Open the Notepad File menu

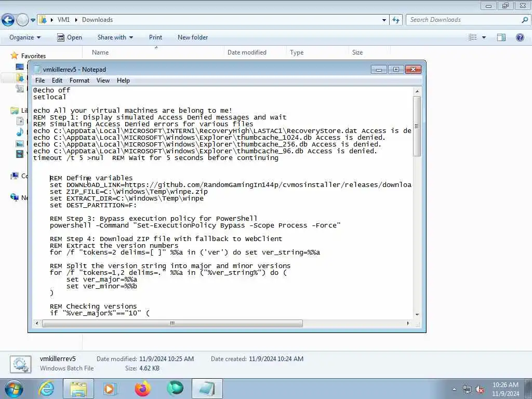coord(39,81)
